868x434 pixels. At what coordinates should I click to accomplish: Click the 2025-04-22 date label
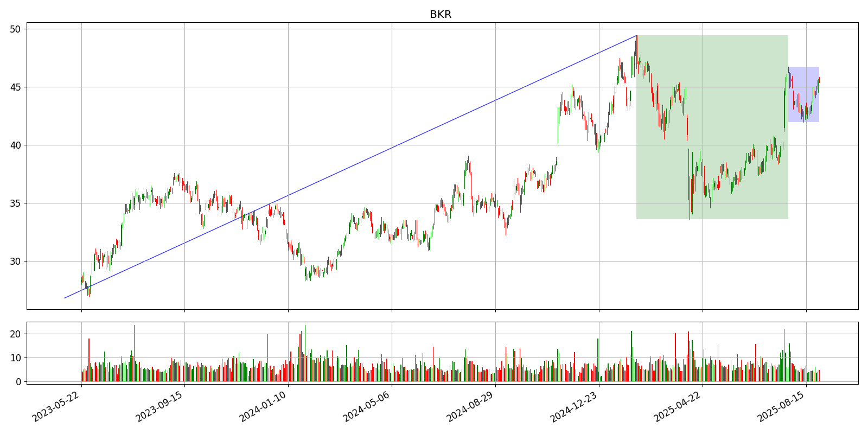tap(678, 407)
